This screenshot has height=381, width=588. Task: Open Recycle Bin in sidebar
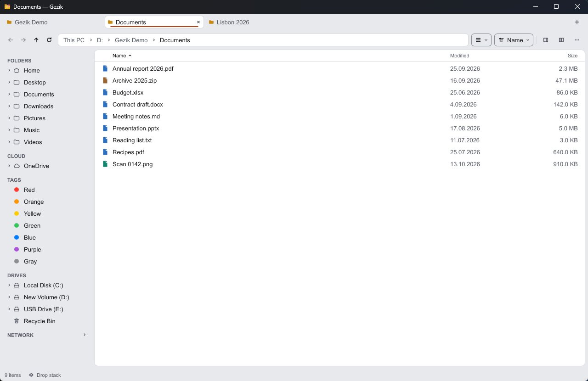pyautogui.click(x=40, y=321)
